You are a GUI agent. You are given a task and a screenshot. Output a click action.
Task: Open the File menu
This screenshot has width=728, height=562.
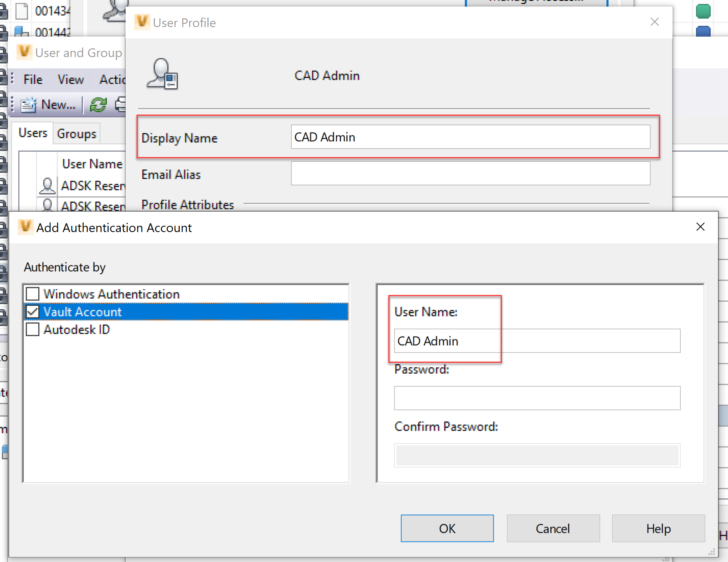[32, 79]
